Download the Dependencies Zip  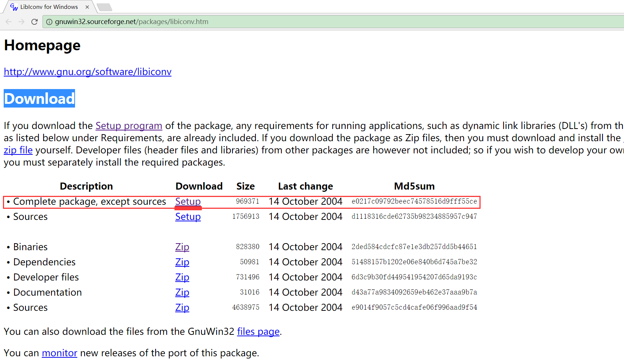pos(182,262)
